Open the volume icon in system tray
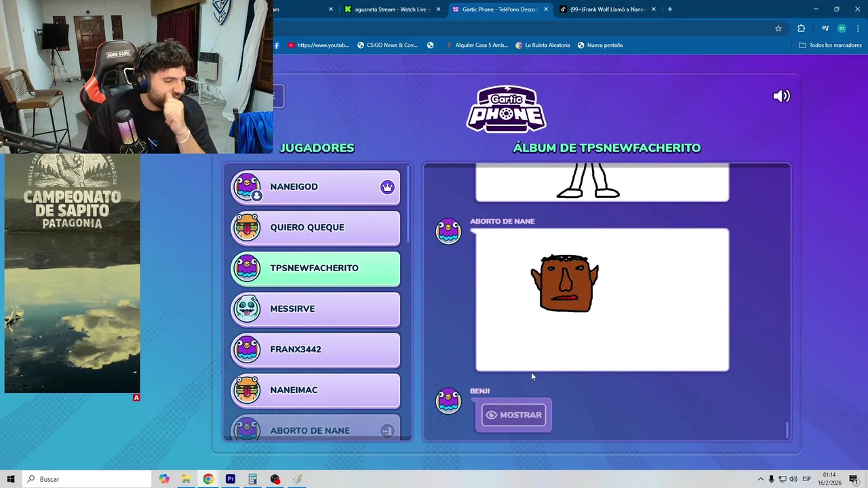The image size is (868, 488). tap(793, 479)
